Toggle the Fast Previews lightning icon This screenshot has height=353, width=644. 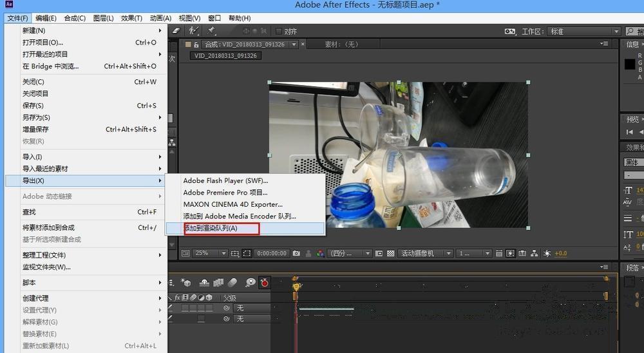(510, 254)
